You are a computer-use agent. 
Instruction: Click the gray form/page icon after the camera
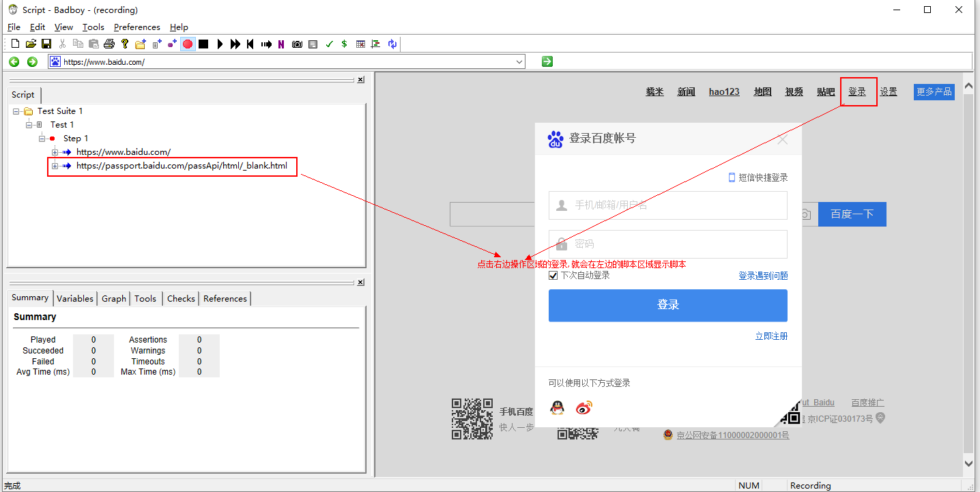pos(313,44)
